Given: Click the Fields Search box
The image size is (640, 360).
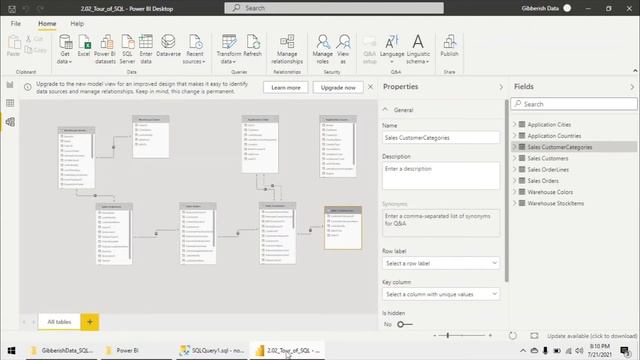Looking at the screenshot, I should coord(573,104).
